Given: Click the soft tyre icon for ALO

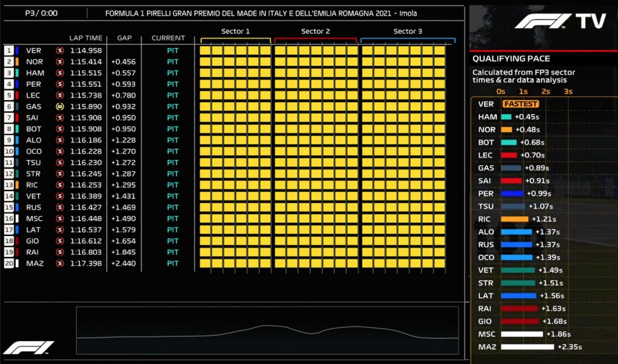Looking at the screenshot, I should 60,140.
